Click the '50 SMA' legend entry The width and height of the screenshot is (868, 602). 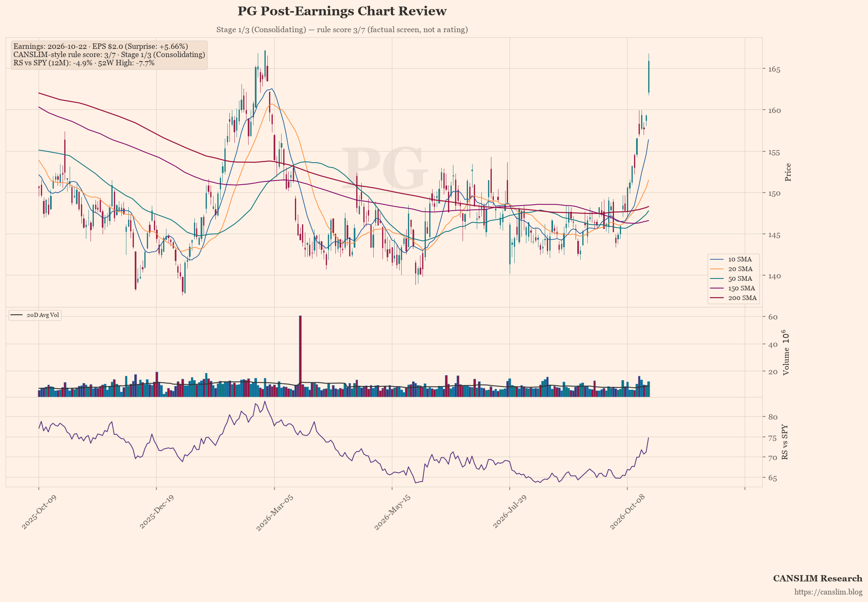point(734,278)
